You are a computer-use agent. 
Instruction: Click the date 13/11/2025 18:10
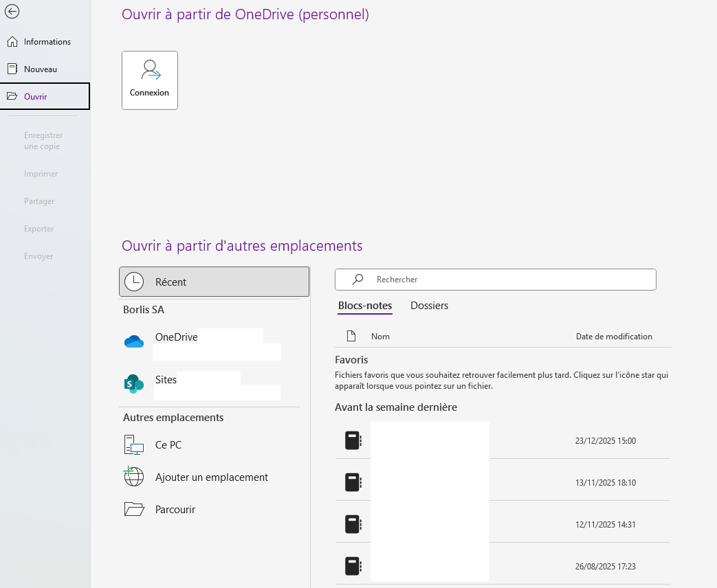(606, 483)
